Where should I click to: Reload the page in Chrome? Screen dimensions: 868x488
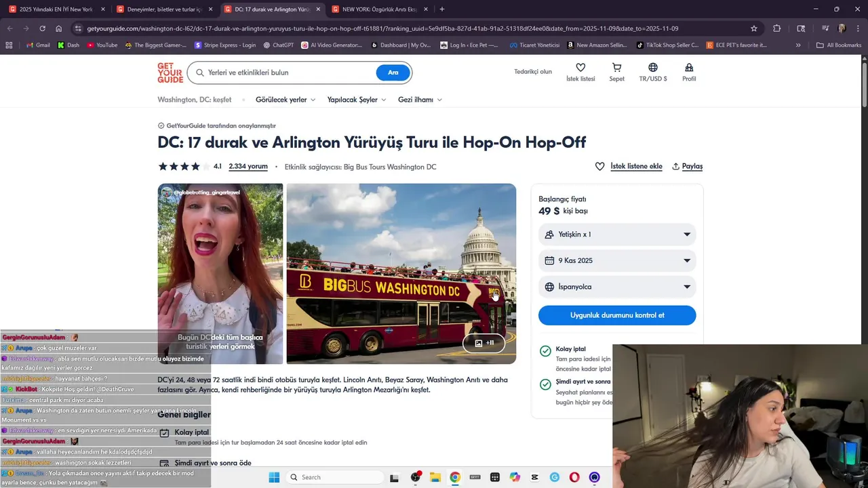(42, 28)
